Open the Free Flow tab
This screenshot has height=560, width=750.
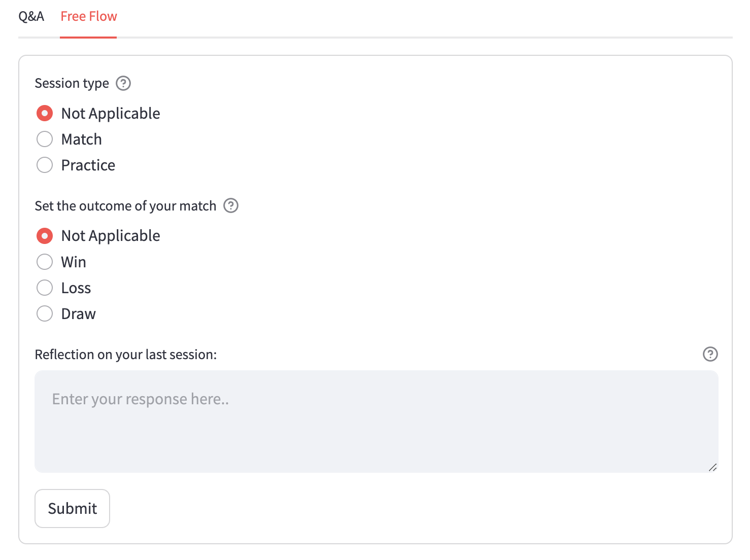point(89,17)
